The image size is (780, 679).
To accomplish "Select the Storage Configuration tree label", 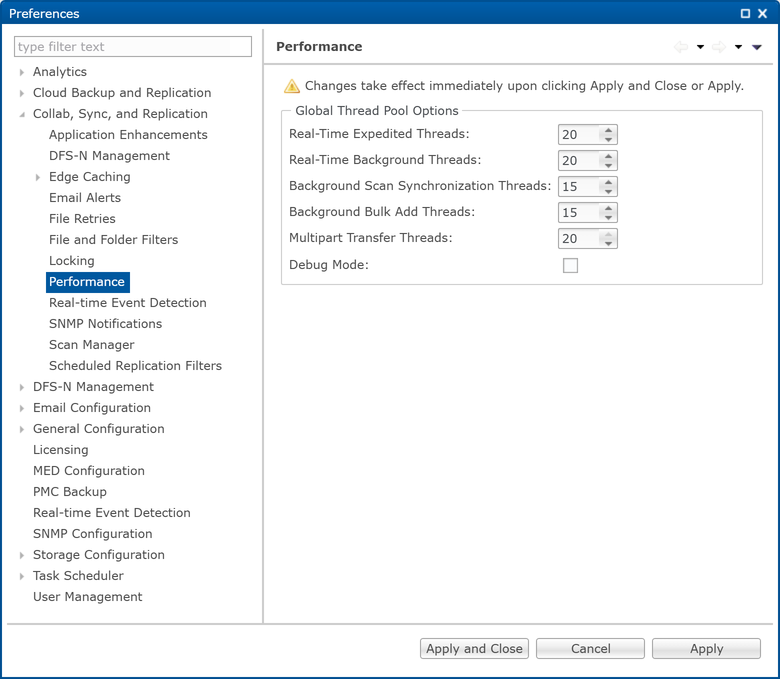I will (x=98, y=555).
